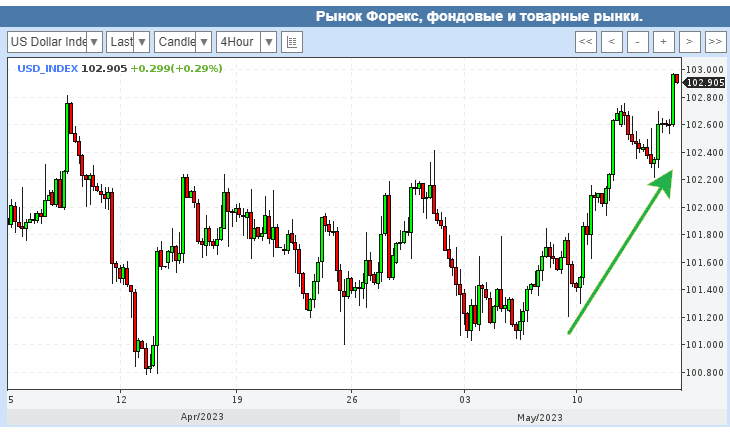The image size is (730, 432).
Task: Click date marker 26 on time axis
Action: [x=351, y=398]
